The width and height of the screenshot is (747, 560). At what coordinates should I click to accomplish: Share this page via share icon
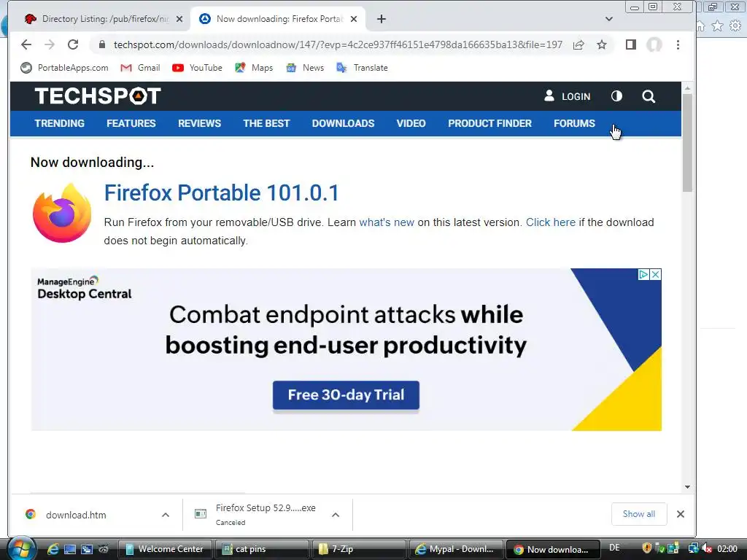pyautogui.click(x=578, y=44)
